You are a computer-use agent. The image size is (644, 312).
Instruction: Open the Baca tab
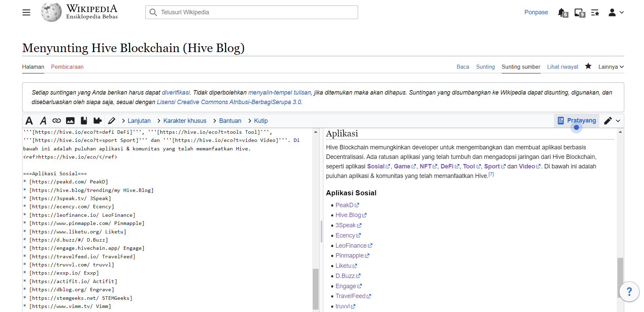(x=463, y=67)
